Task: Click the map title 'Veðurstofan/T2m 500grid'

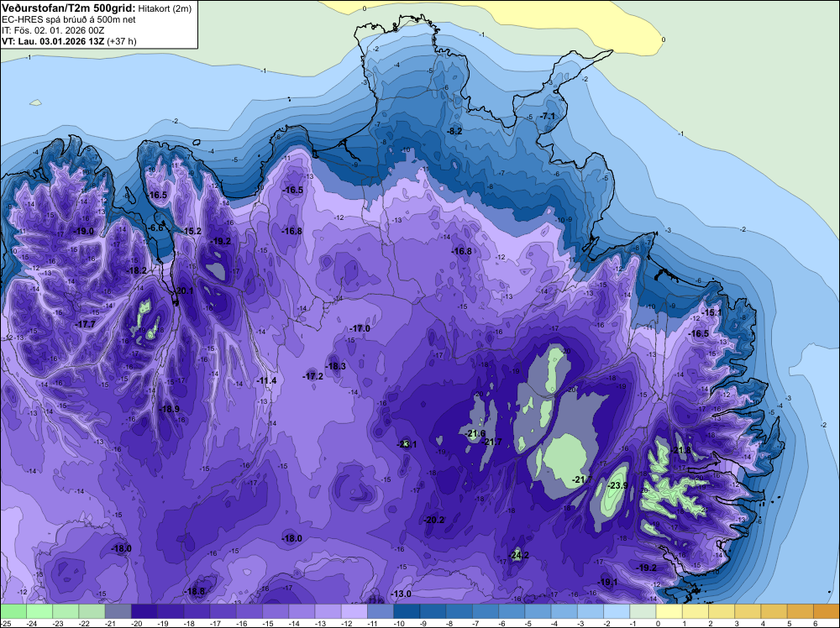Action: click(69, 8)
